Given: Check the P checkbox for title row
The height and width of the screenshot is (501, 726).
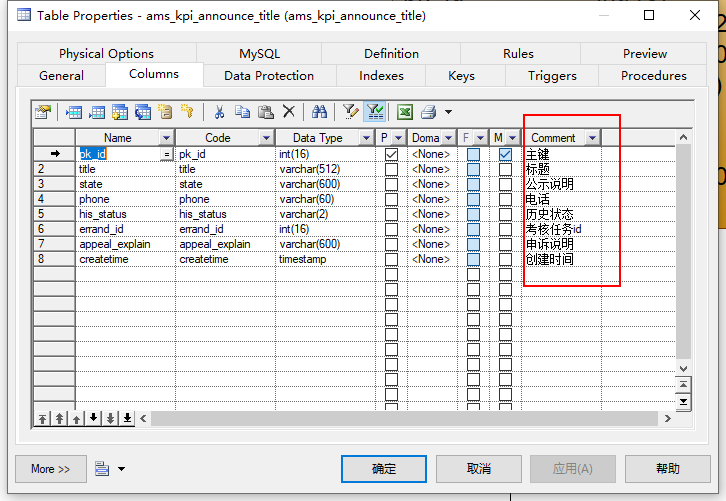Looking at the screenshot, I should point(391,169).
